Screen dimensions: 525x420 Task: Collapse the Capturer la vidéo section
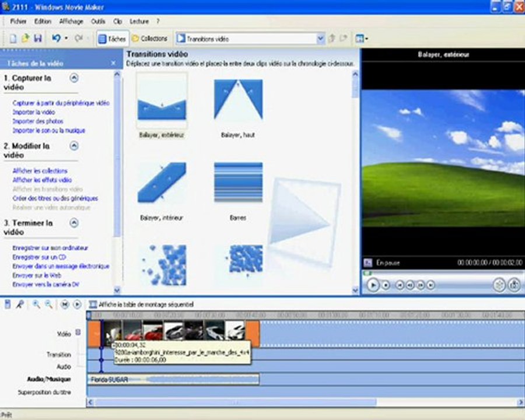point(74,78)
